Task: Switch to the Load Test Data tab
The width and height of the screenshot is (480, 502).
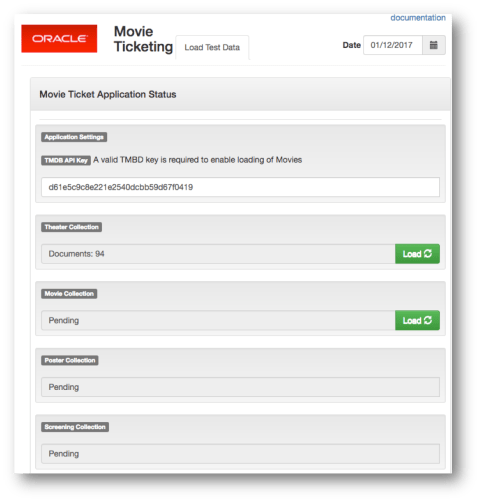Action: pos(212,47)
